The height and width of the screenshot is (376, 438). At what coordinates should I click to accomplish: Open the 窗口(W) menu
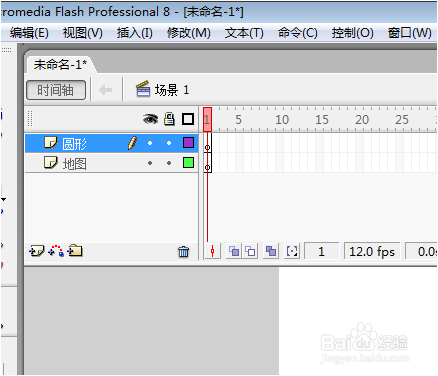pos(410,33)
